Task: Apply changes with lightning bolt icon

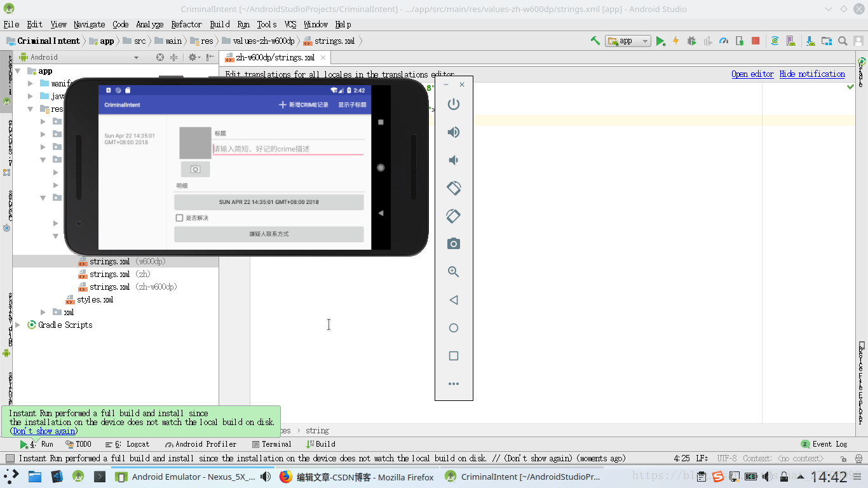Action: tap(675, 41)
